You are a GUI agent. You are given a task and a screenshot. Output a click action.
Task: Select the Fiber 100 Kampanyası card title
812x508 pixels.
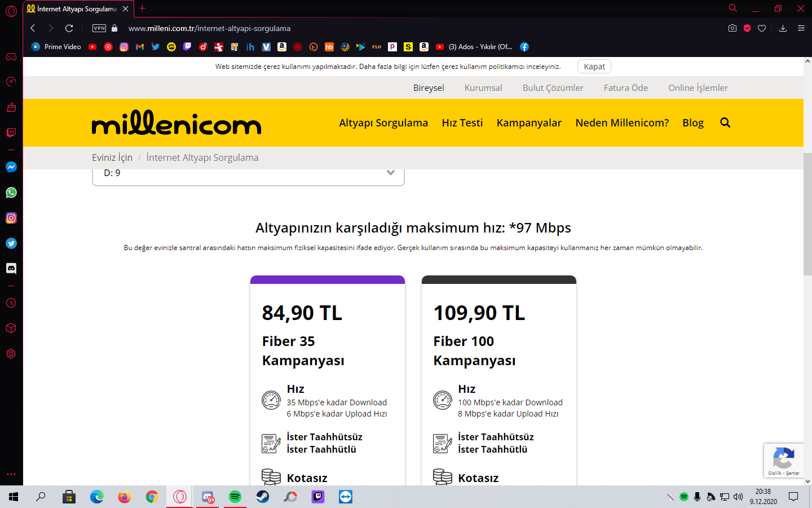tap(475, 351)
